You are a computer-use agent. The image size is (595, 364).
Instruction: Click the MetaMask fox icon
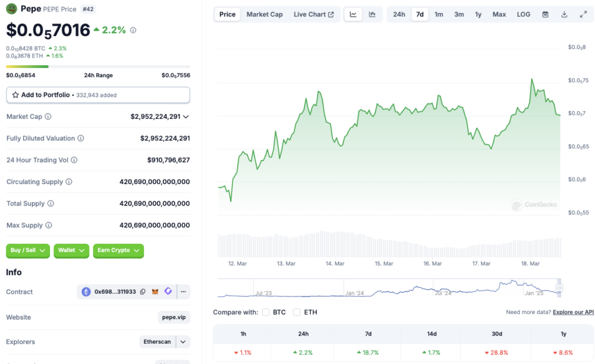[155, 291]
